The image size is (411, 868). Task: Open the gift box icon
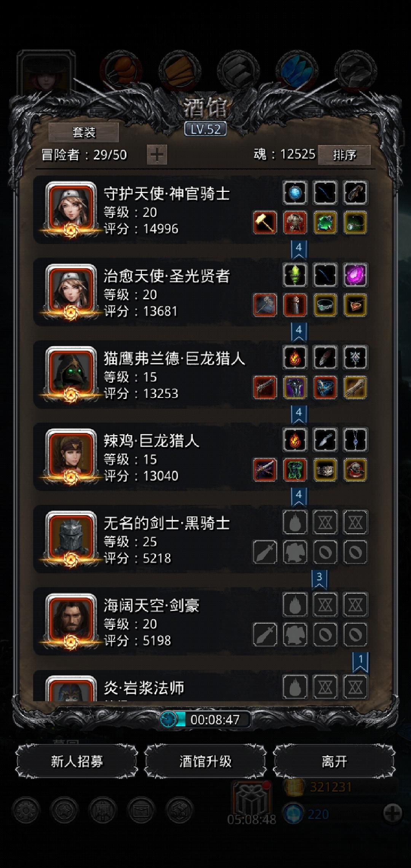(x=252, y=798)
